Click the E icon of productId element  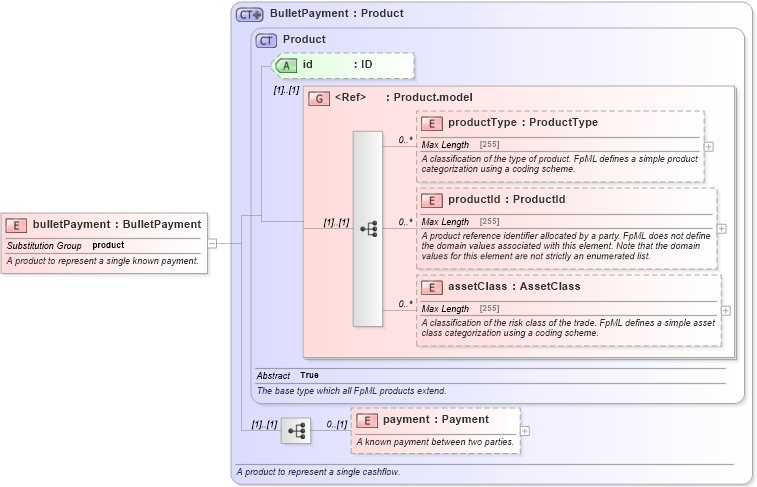432,200
